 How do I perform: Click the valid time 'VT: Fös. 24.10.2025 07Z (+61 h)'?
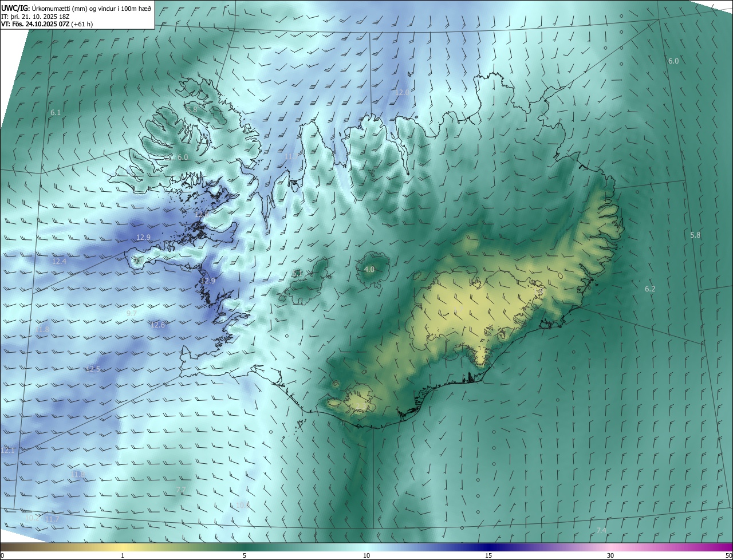47,24
